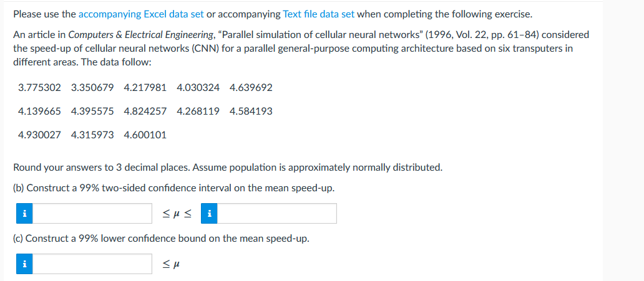The height and width of the screenshot is (281, 644).
Task: Click the italic Computers & Electrical Engineering title
Action: pyautogui.click(x=141, y=35)
